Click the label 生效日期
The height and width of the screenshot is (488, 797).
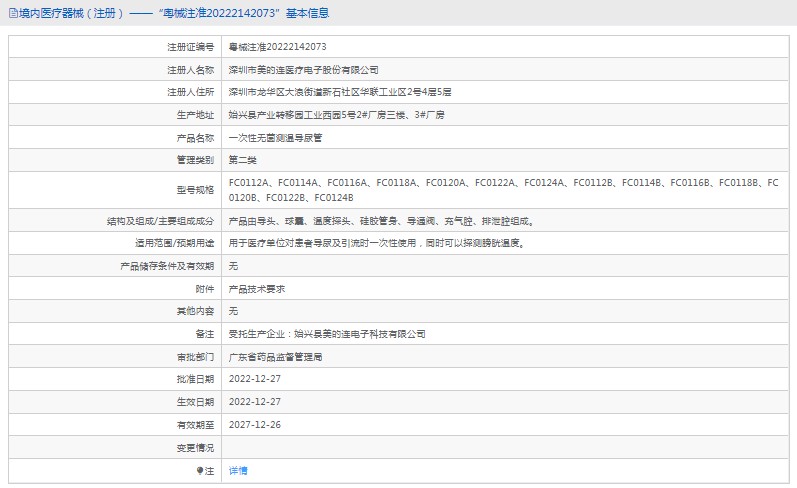[x=195, y=402]
